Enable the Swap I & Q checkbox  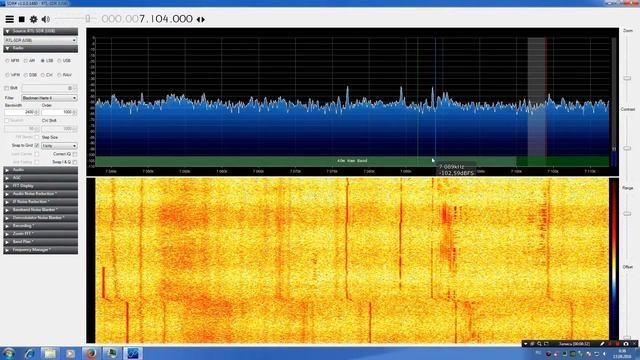pyautogui.click(x=75, y=162)
